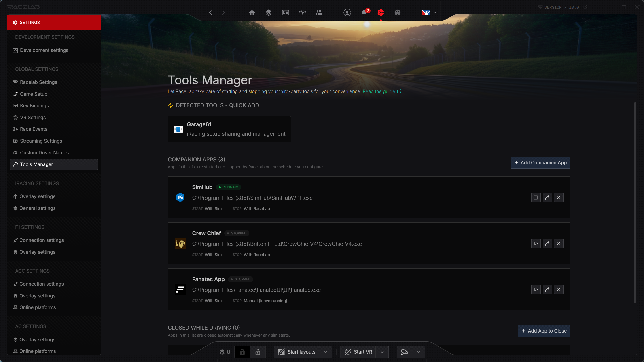
Task: Expand the Start VR dropdown arrow
Action: click(382, 352)
